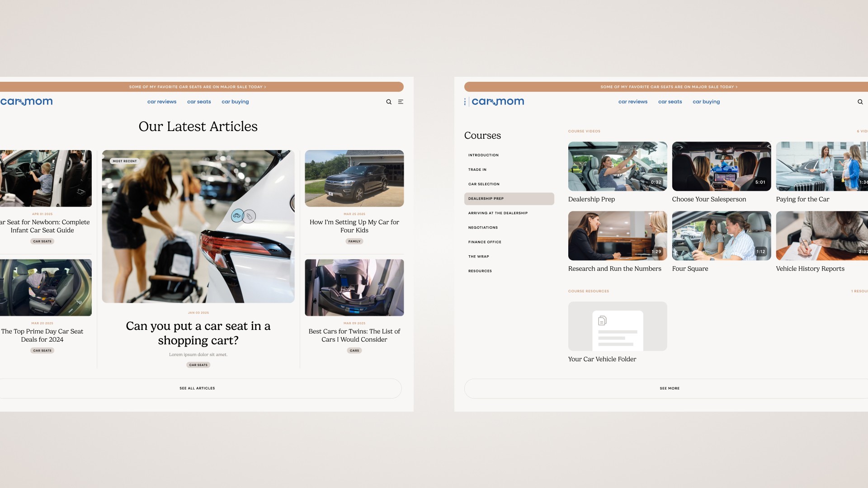Click See All Articles button

(x=198, y=389)
